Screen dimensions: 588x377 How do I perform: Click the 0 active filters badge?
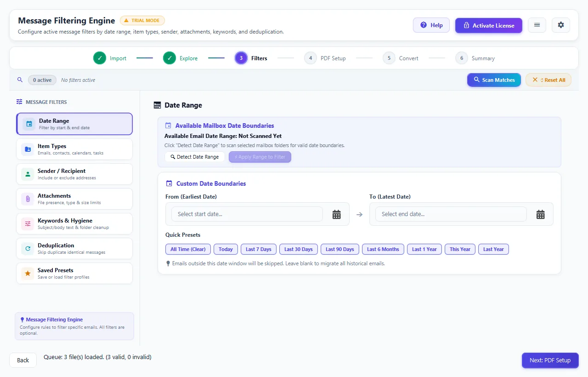tap(42, 80)
